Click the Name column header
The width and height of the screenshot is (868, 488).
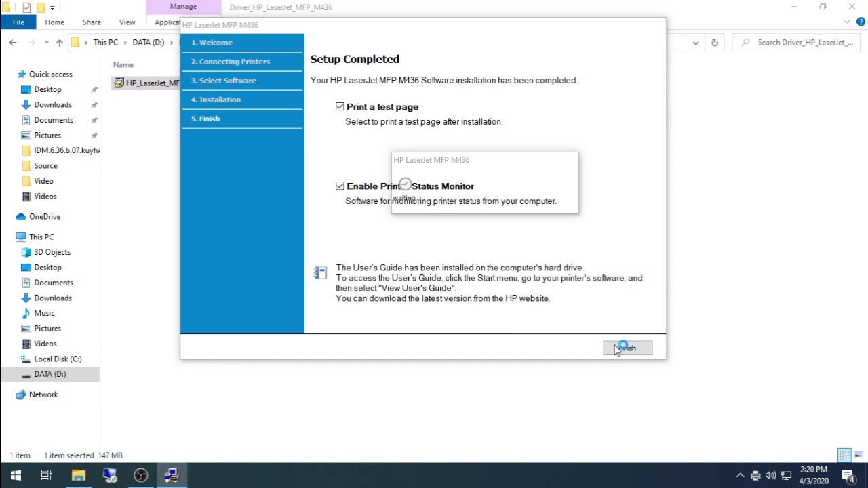click(123, 65)
